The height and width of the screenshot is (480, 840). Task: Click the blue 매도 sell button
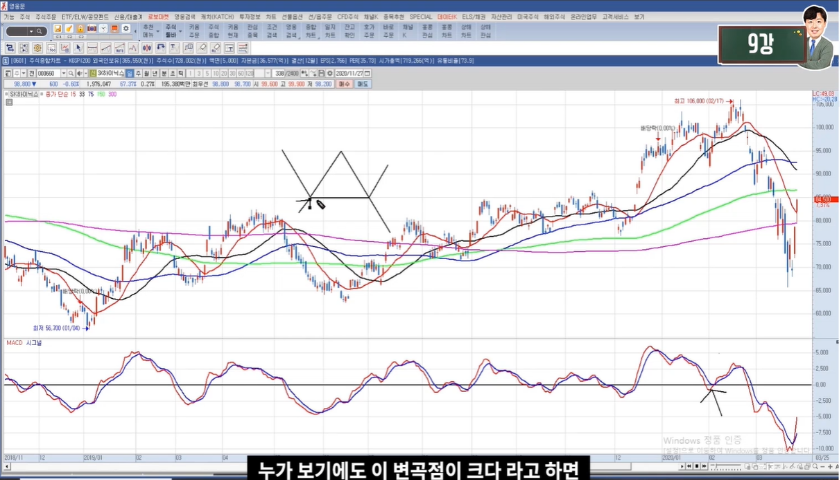point(362,84)
